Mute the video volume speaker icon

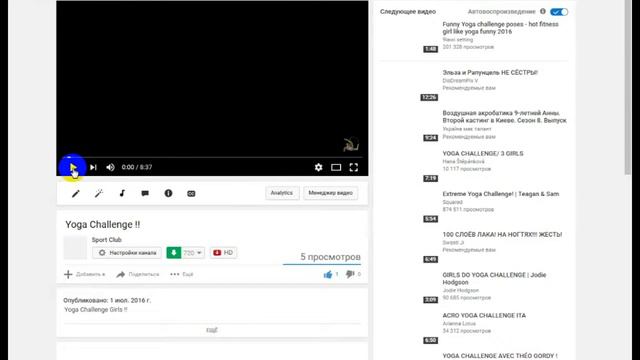[110, 167]
